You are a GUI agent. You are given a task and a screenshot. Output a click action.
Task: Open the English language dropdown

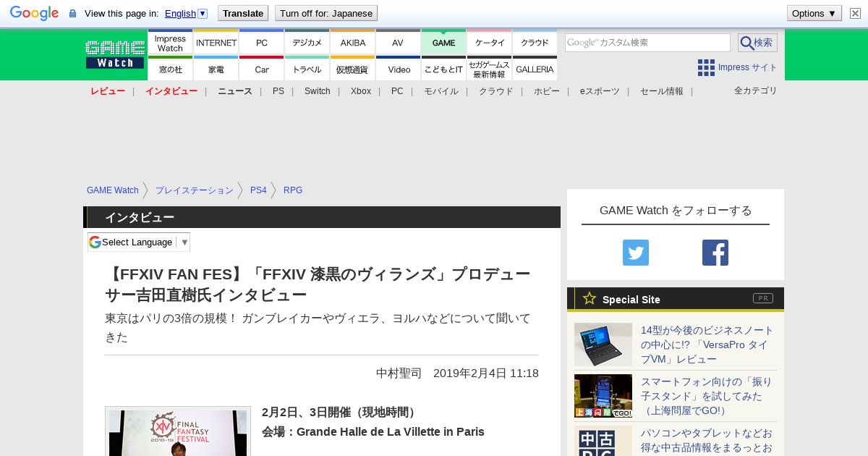pos(186,13)
